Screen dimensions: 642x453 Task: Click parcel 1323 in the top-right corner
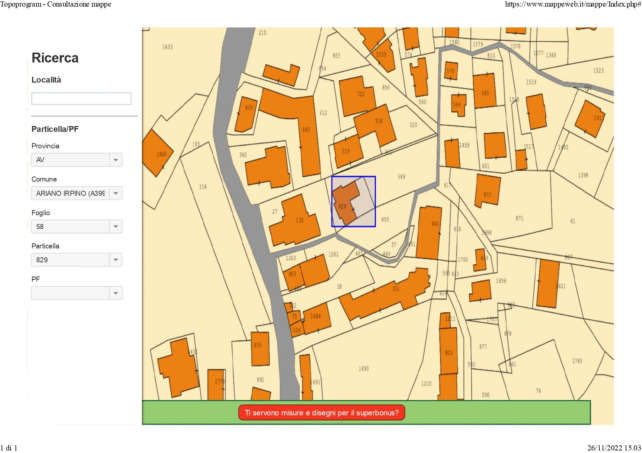[598, 70]
